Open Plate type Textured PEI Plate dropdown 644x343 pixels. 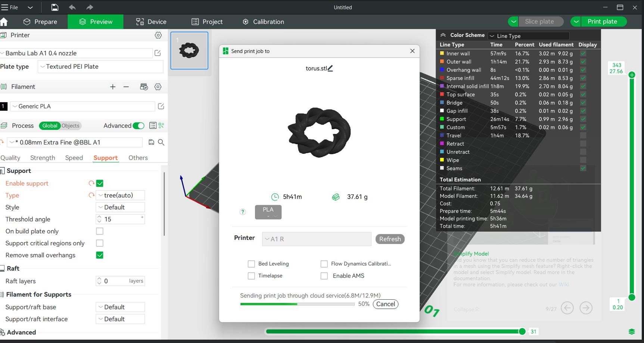point(100,66)
